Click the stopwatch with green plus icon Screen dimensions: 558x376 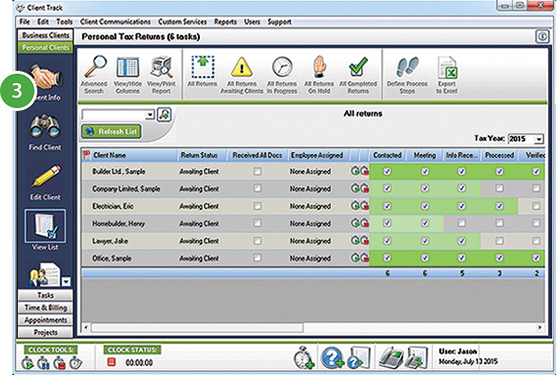click(304, 358)
